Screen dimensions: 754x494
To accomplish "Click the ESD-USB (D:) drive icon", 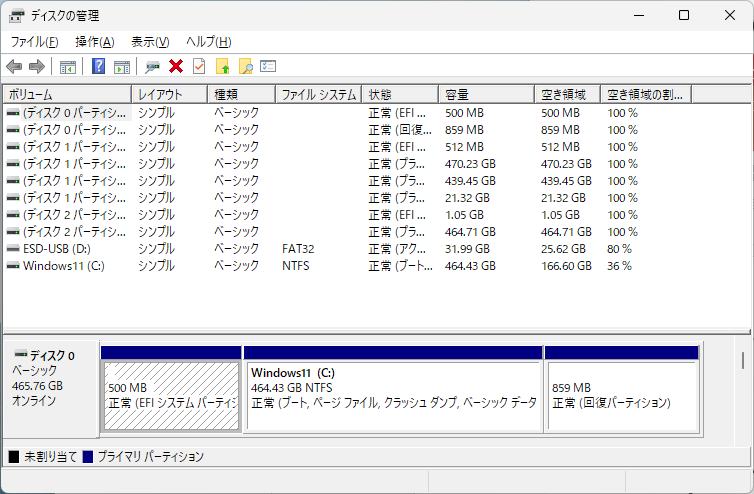I will click(x=13, y=249).
